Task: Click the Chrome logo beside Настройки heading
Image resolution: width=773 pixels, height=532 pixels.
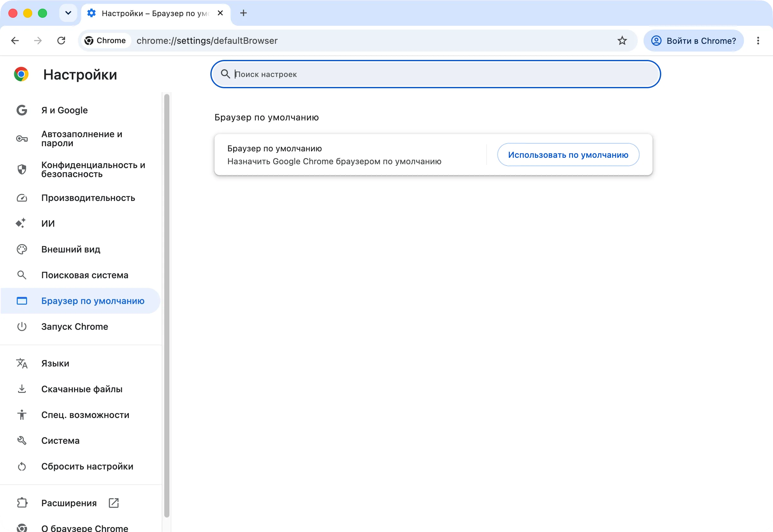Action: coord(21,74)
